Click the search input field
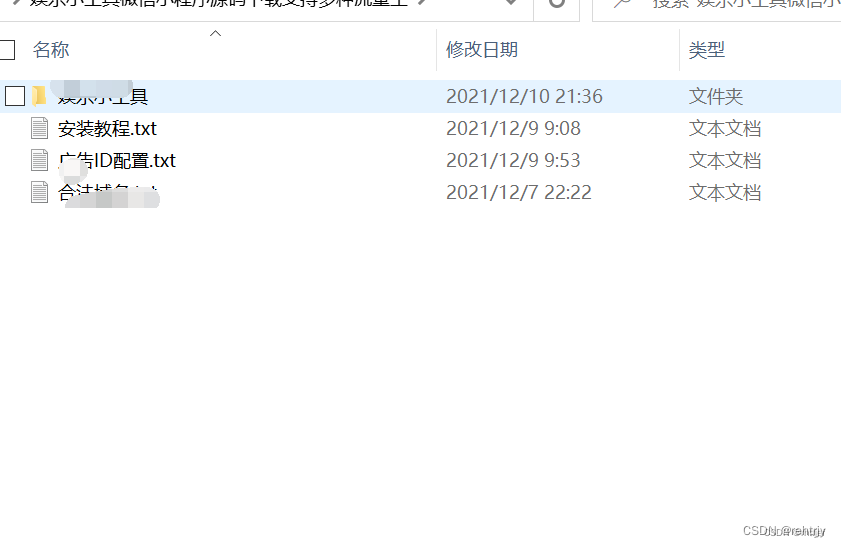 coord(717,4)
